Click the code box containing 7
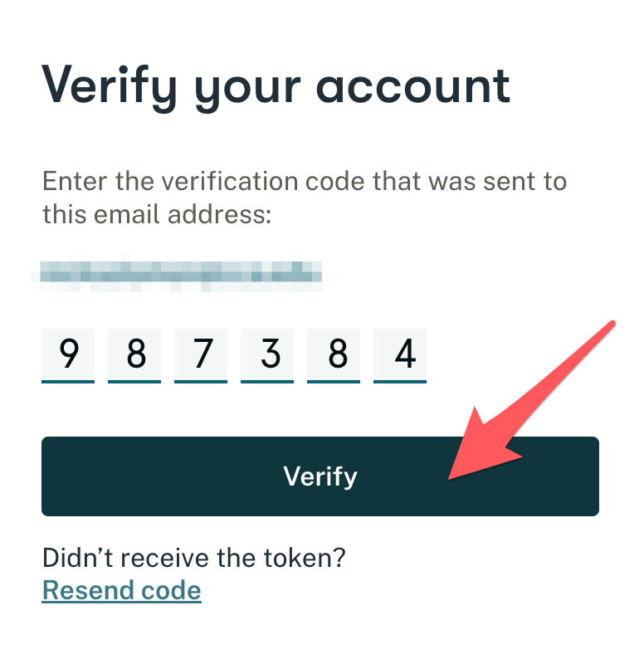Image resolution: width=644 pixels, height=664 pixels. 201,356
